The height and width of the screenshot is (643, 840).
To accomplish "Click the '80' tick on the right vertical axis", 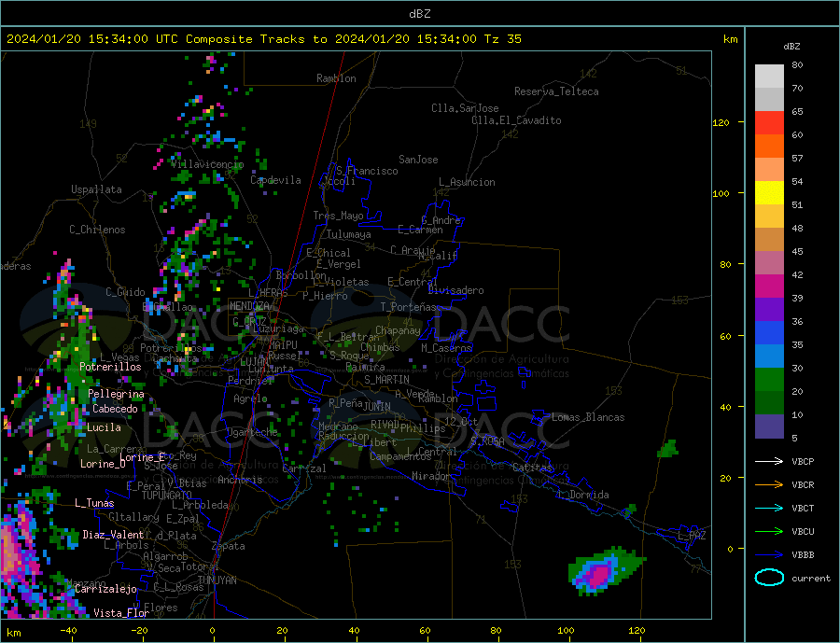I will (x=725, y=265).
